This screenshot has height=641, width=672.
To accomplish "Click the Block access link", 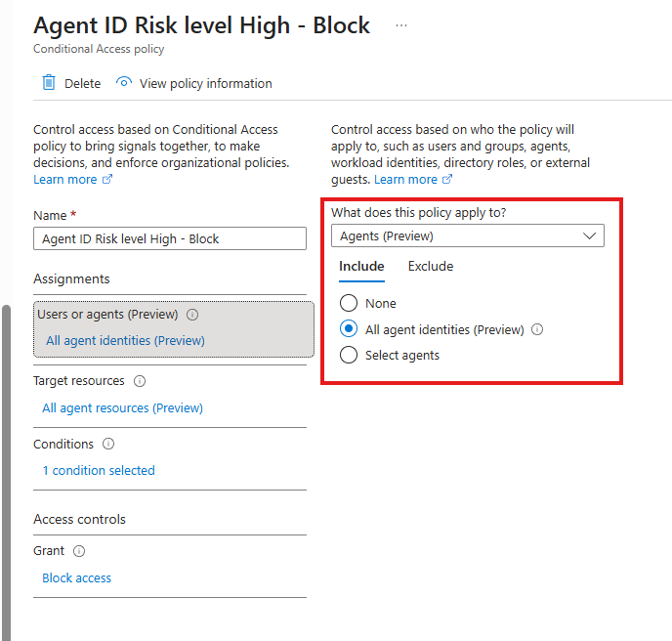I will click(x=76, y=578).
